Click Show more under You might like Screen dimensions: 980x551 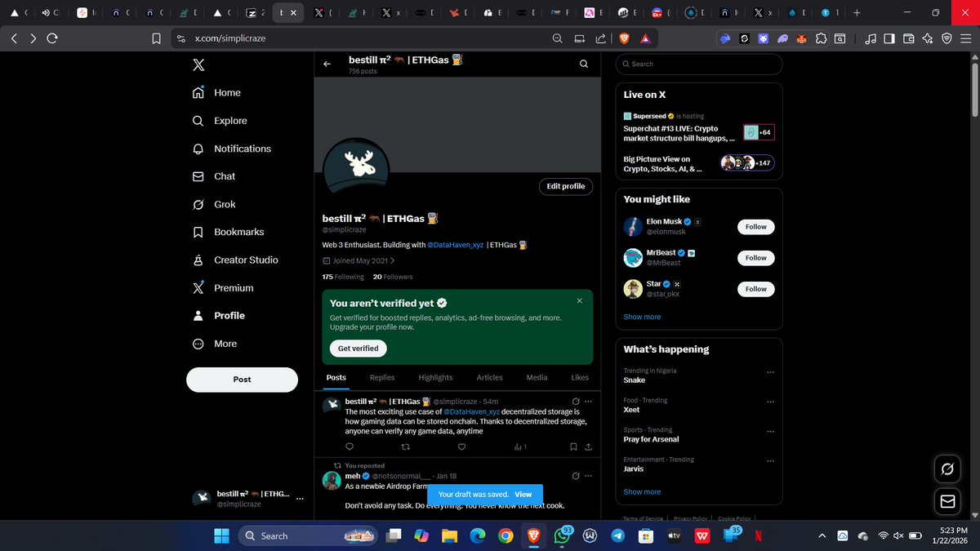pyautogui.click(x=642, y=317)
